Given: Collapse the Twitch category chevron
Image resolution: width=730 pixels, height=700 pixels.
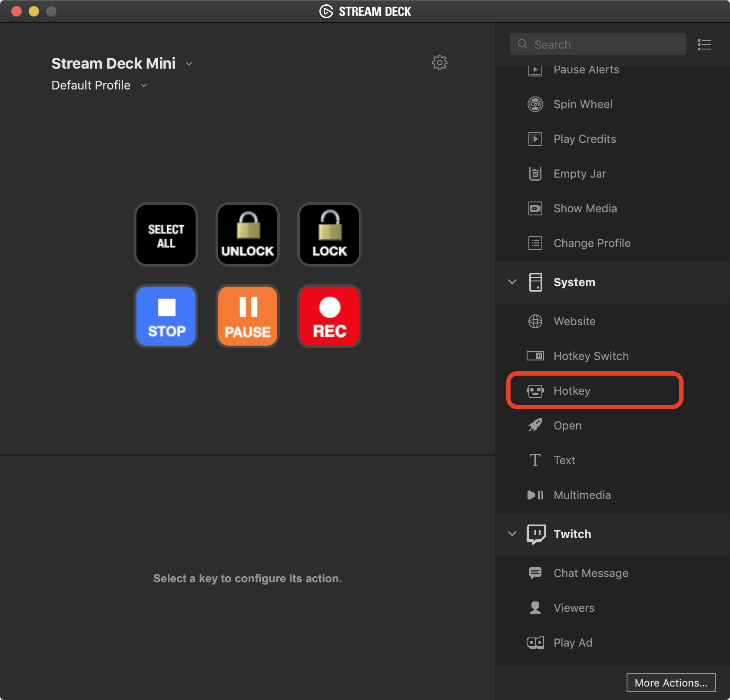Looking at the screenshot, I should coord(512,534).
